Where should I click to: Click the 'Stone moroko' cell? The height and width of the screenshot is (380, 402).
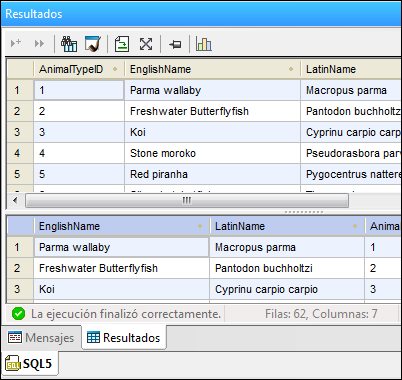click(212, 153)
